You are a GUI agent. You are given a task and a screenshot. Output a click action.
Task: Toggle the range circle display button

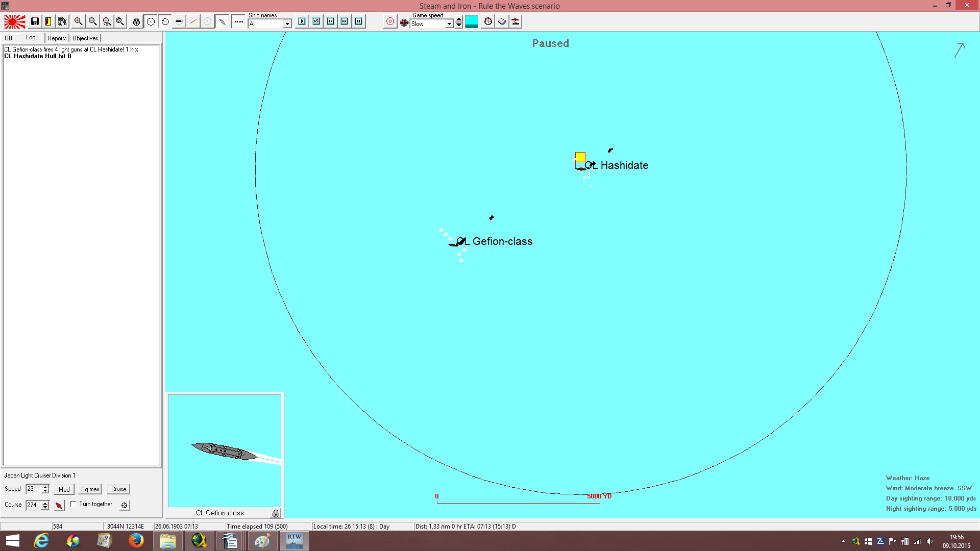pyautogui.click(x=151, y=21)
